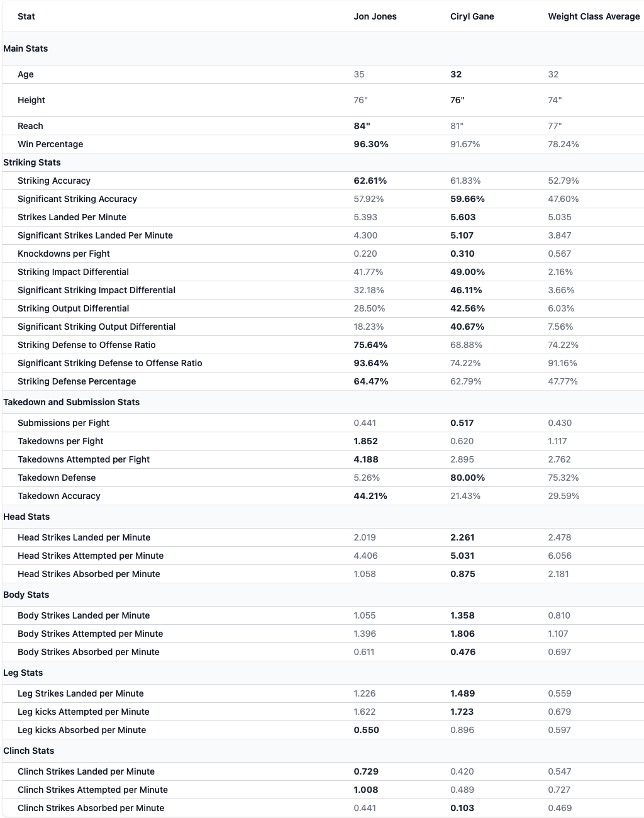The height and width of the screenshot is (818, 644).
Task: Click the Head Stats section header
Action: 323,517
